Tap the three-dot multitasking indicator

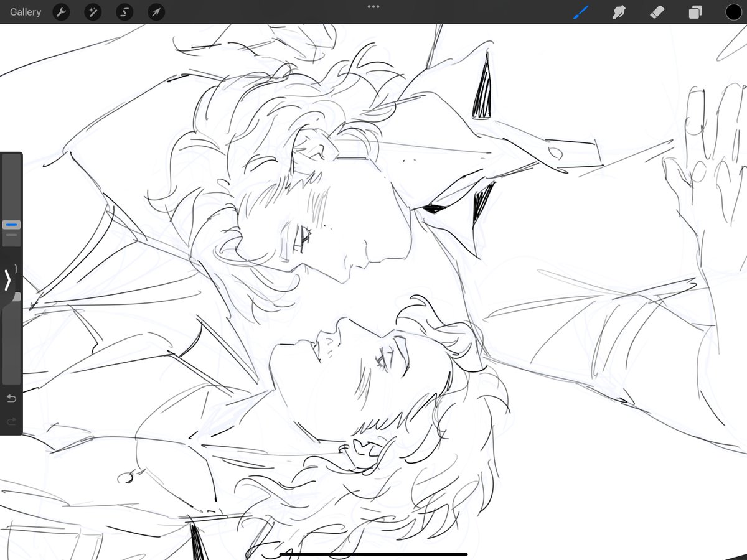374,6
